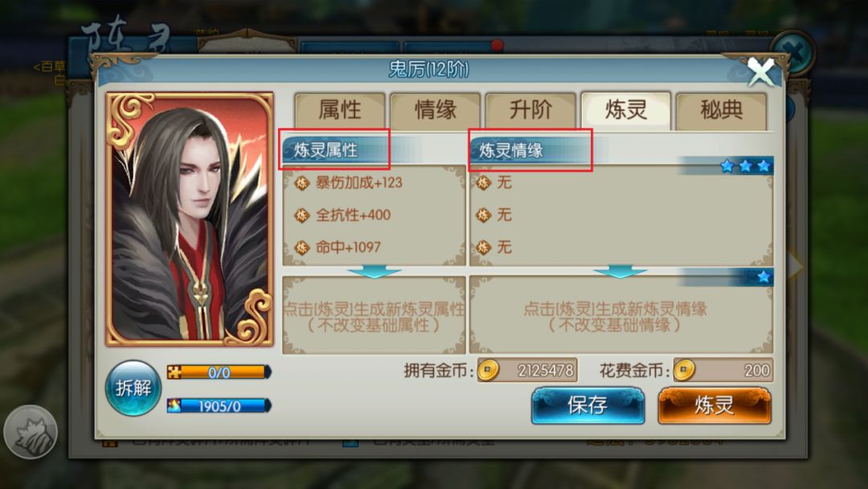The image size is (868, 489).
Task: Select the 炼灵 tab
Action: [x=626, y=110]
